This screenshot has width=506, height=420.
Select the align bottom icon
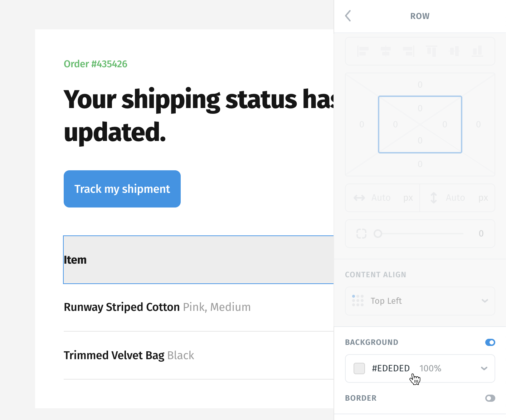pos(477,51)
